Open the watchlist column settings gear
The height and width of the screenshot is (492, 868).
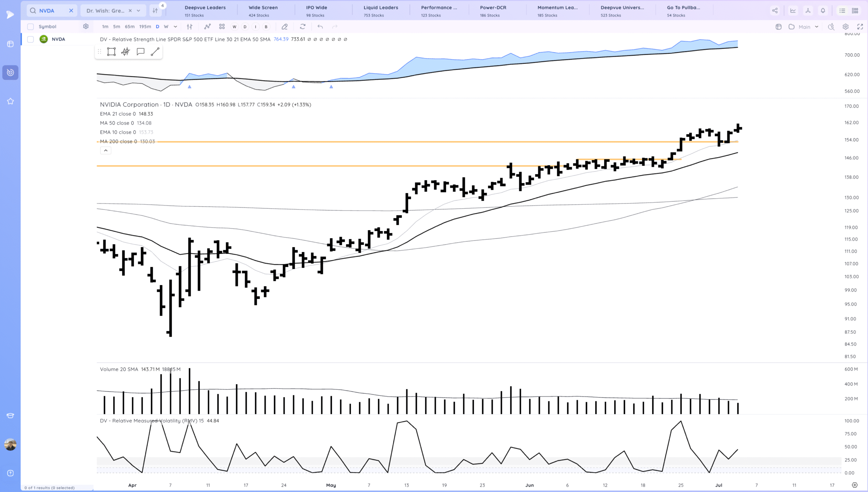86,26
